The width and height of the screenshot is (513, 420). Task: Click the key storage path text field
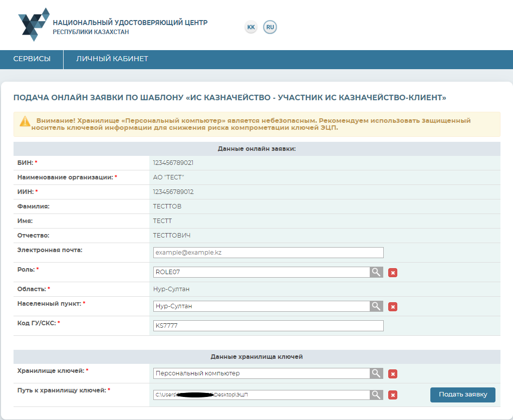(x=262, y=395)
